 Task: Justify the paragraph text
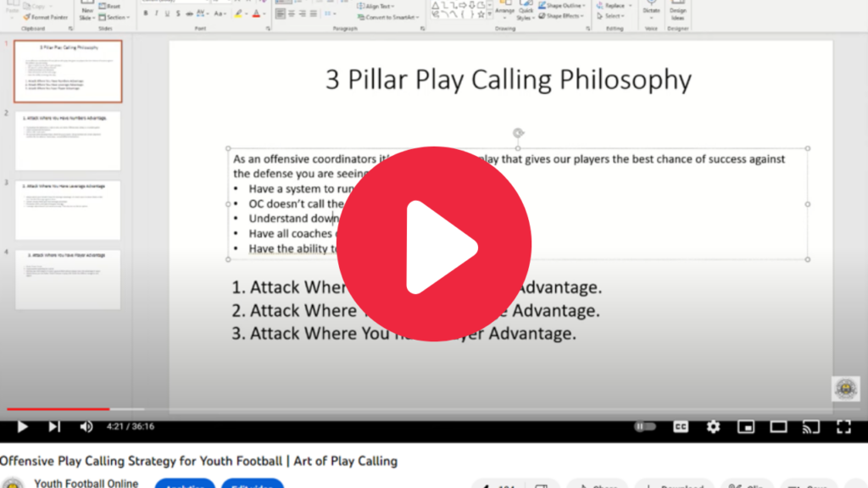click(314, 14)
